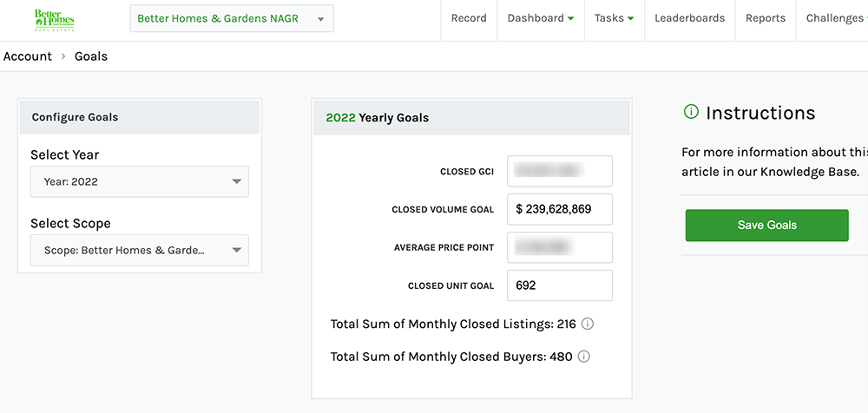This screenshot has height=413, width=868.
Task: Click info icon beside Monthly Closed Buyers
Action: click(x=583, y=357)
